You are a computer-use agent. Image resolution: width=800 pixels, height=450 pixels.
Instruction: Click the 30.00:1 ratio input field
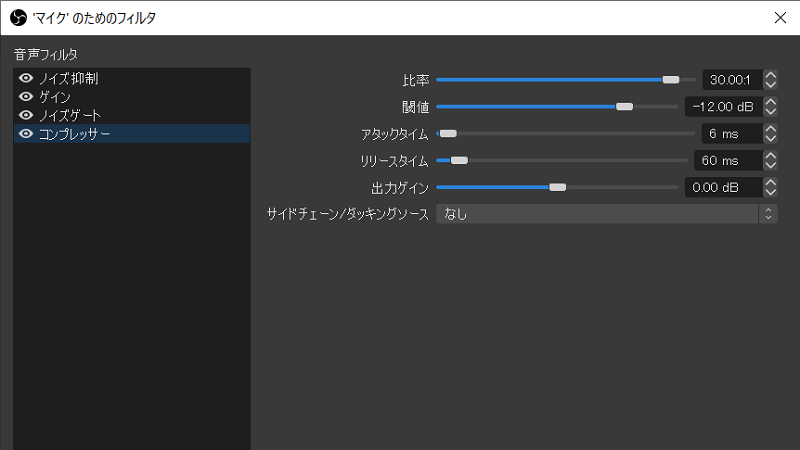(733, 80)
